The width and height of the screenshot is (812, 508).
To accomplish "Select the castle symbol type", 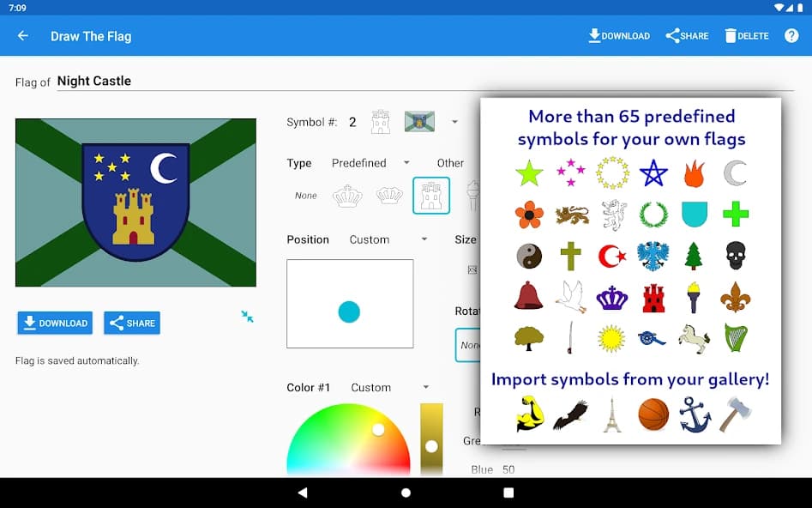I will click(431, 196).
